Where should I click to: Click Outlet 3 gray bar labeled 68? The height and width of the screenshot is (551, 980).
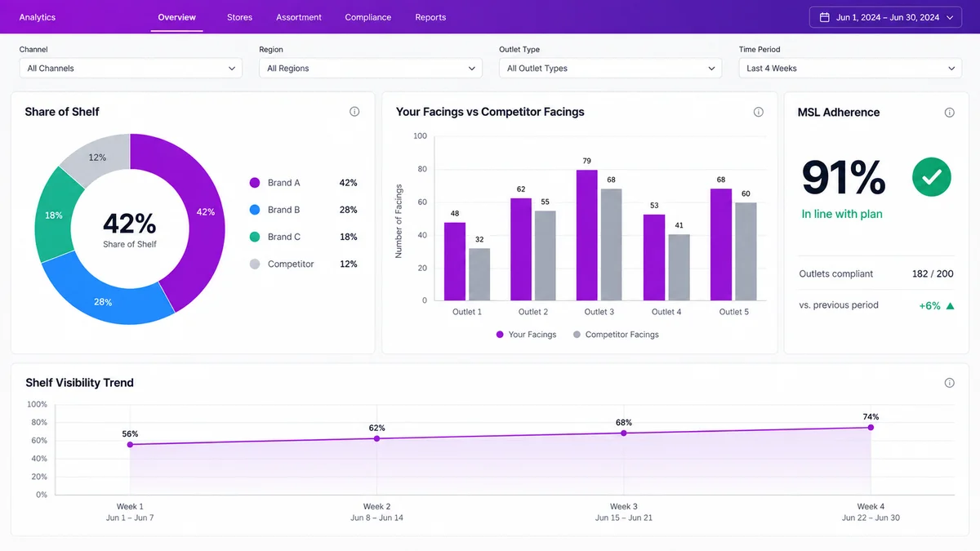(x=612, y=245)
